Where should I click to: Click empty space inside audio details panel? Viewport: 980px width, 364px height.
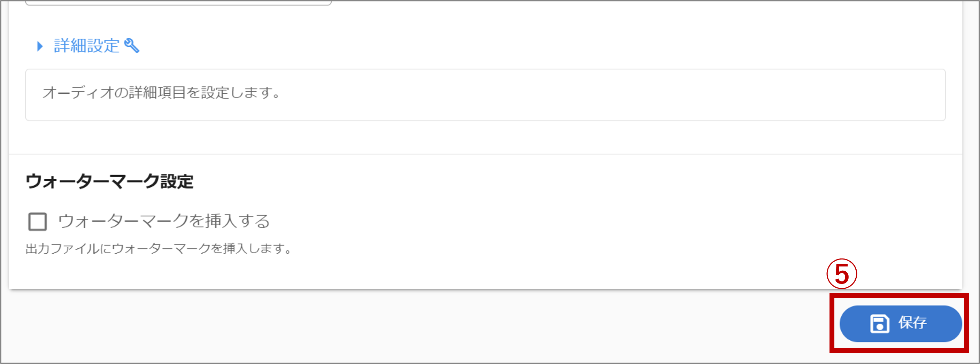pos(609,95)
